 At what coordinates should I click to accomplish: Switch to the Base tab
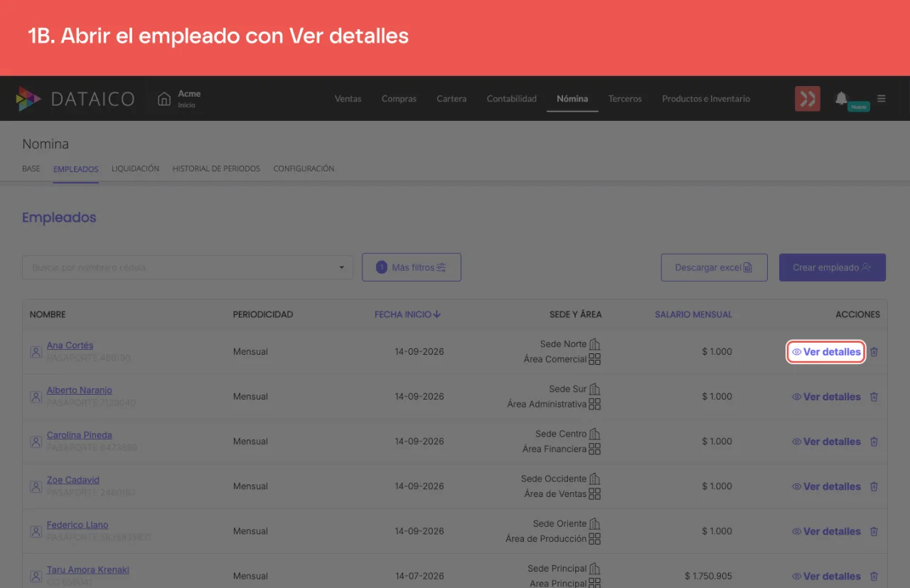pos(31,169)
